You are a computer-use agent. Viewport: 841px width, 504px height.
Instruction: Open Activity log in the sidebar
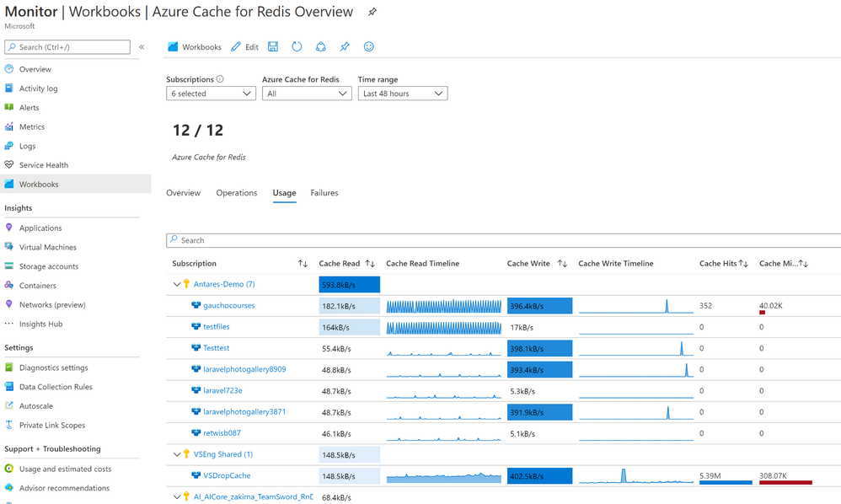pyautogui.click(x=38, y=88)
